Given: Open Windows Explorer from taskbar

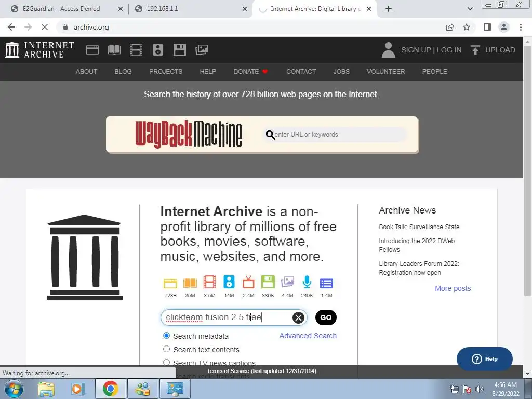Looking at the screenshot, I should 46,389.
